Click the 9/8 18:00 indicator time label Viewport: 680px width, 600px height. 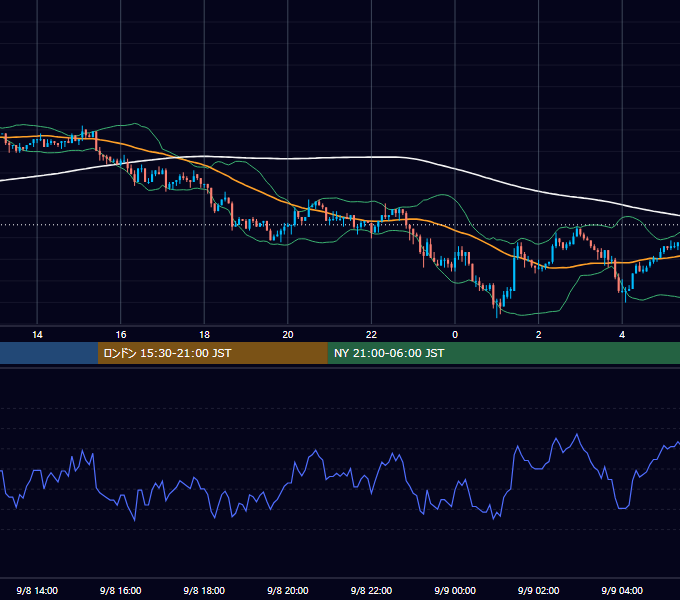(x=204, y=590)
